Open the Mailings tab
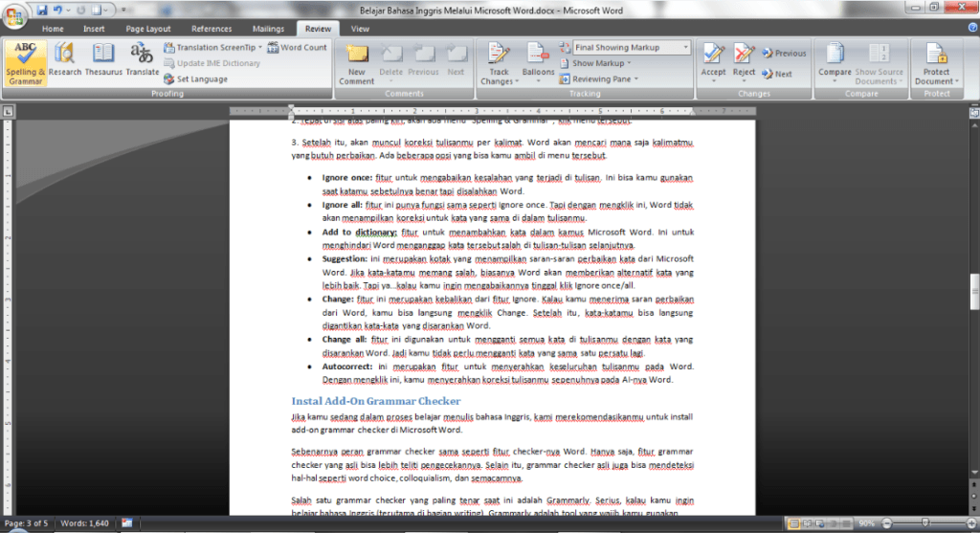This screenshot has width=980, height=533. [x=268, y=29]
